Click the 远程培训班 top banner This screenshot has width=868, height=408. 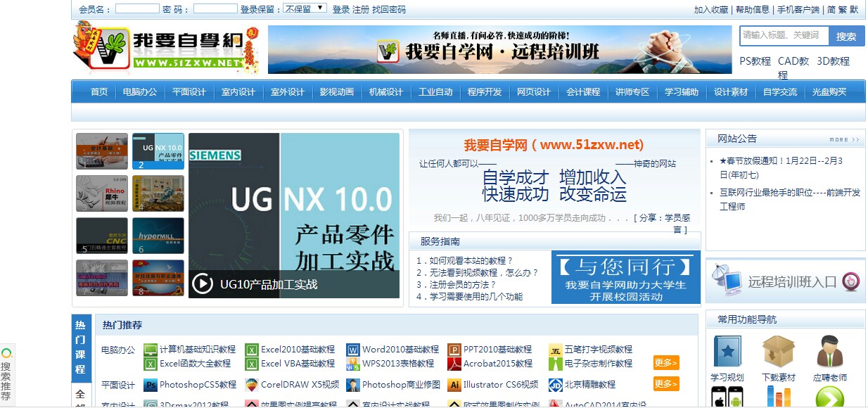[500, 49]
